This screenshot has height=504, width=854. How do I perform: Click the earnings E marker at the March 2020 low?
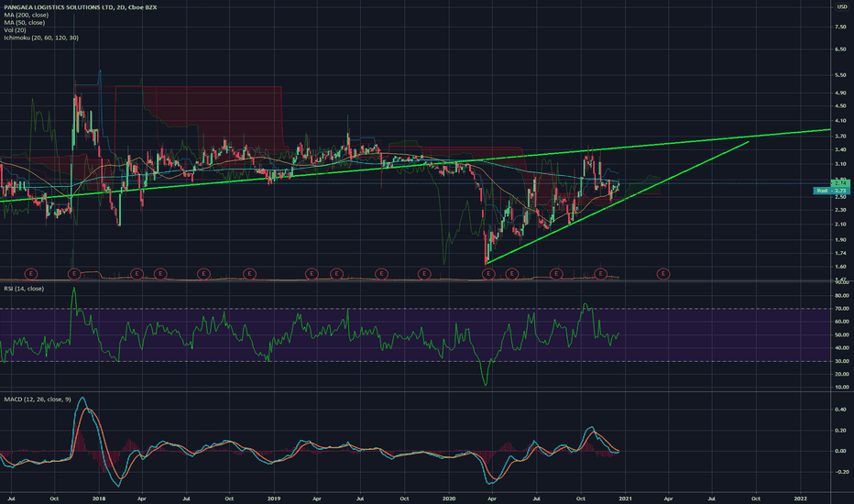click(488, 273)
